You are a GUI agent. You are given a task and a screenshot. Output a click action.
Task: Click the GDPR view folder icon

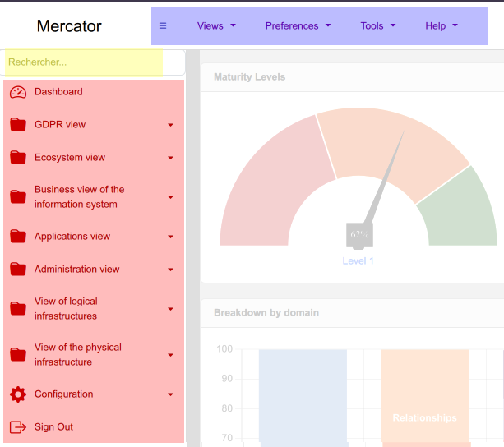coord(18,125)
